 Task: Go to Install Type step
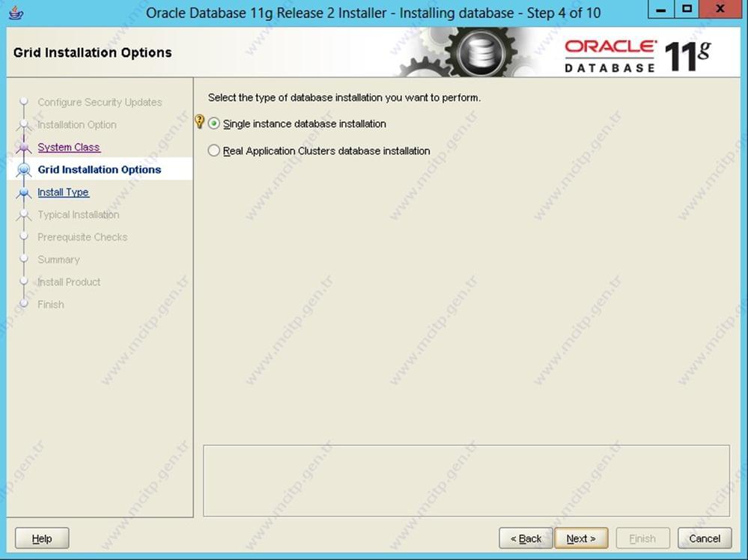(x=63, y=192)
